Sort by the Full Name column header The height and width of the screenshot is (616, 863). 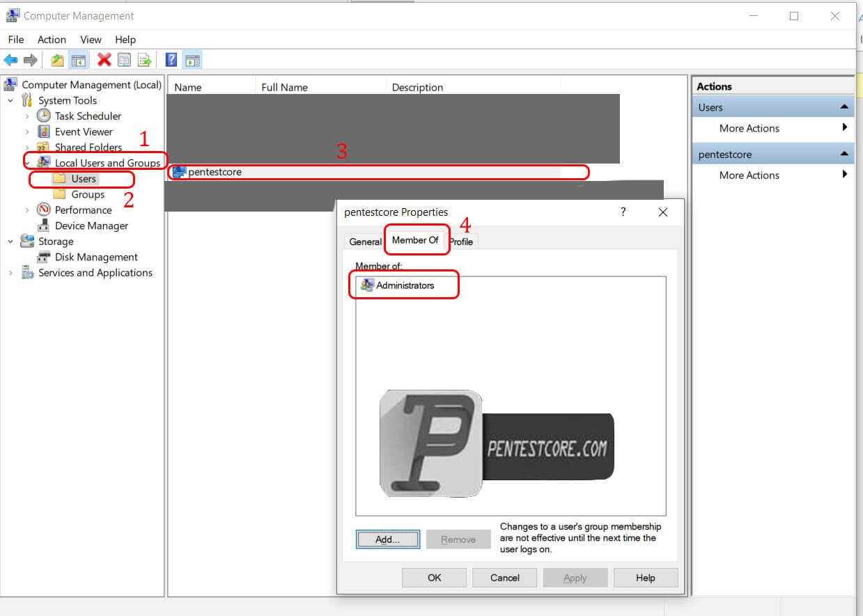point(321,87)
